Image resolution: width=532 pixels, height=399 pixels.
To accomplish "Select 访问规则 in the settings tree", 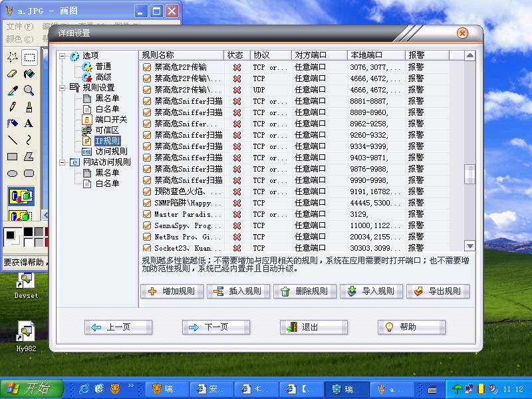I will pyautogui.click(x=112, y=152).
